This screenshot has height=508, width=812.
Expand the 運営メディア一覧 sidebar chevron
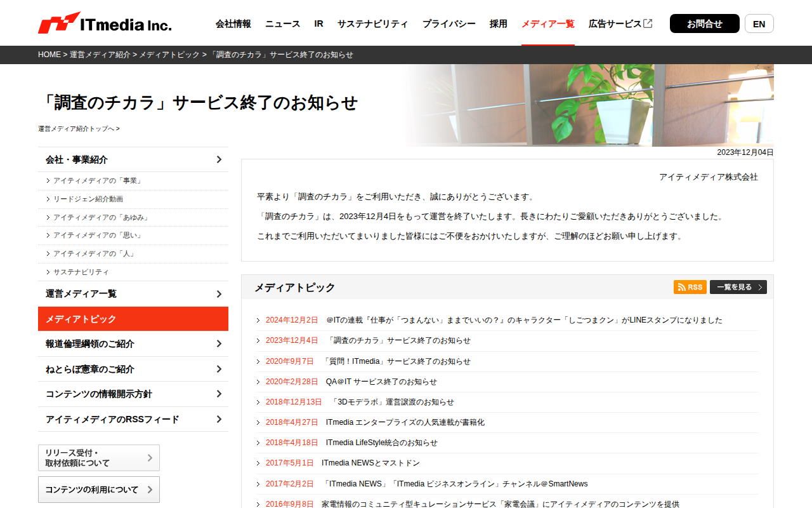coord(219,294)
